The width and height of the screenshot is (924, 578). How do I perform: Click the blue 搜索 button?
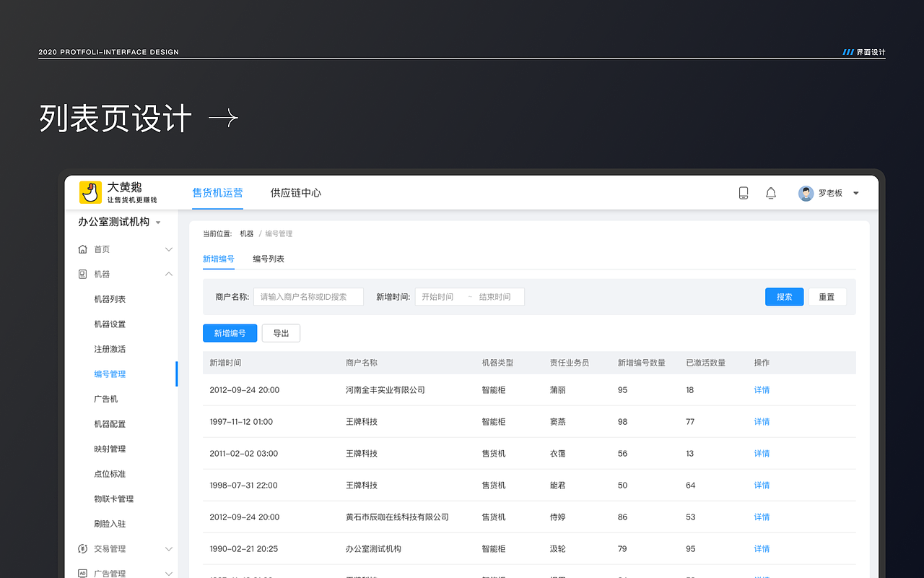784,297
